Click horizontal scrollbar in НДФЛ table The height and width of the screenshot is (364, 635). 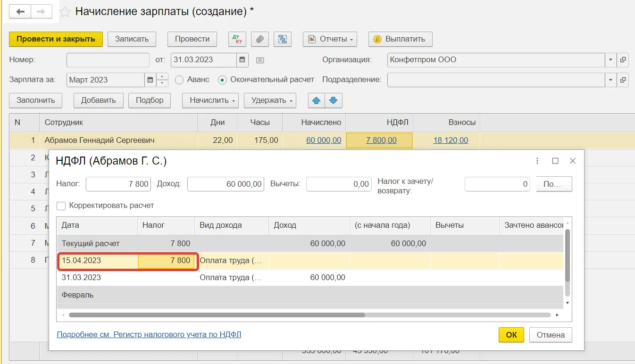click(x=217, y=314)
